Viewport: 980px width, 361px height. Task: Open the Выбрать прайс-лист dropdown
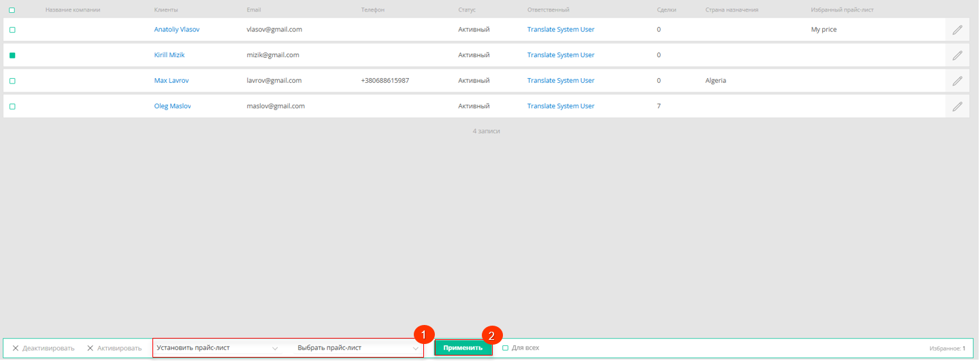358,348
